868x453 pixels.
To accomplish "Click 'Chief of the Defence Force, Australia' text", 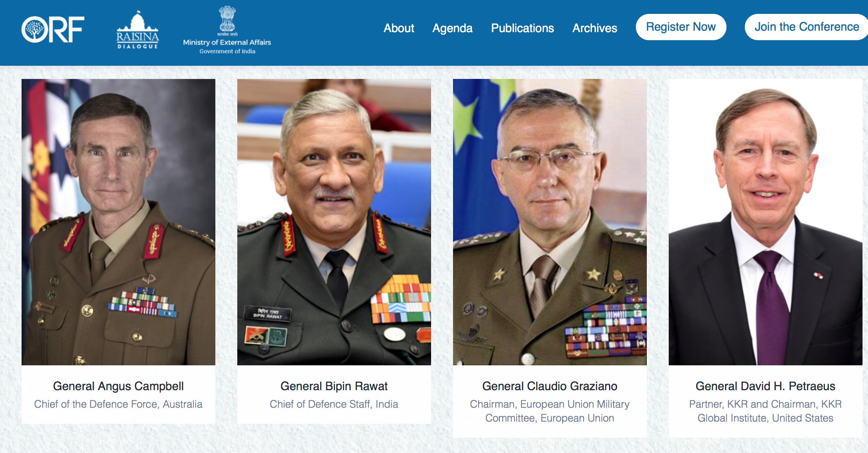I will click(118, 404).
